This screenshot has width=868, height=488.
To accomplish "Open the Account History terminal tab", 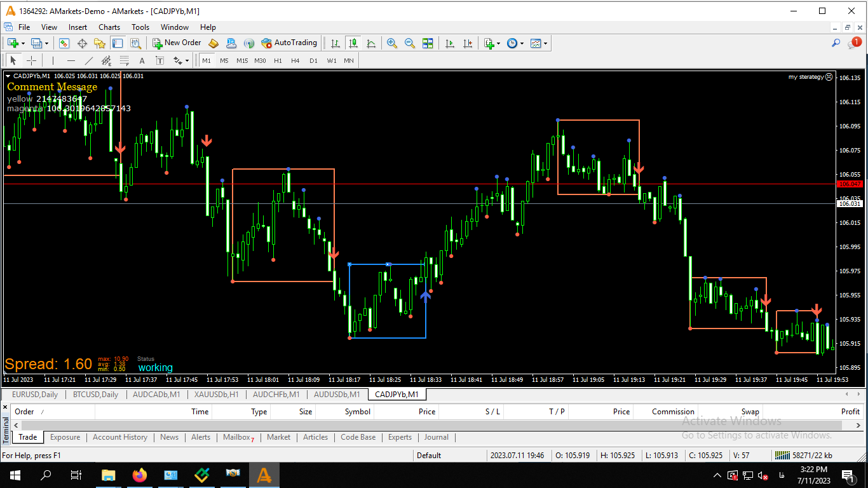I will [x=120, y=437].
